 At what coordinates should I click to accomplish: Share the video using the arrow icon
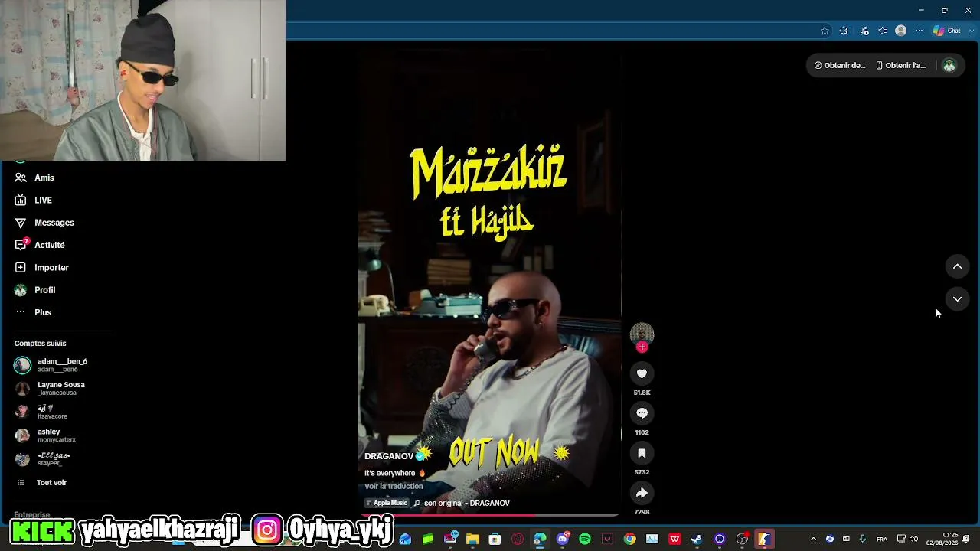coord(642,493)
